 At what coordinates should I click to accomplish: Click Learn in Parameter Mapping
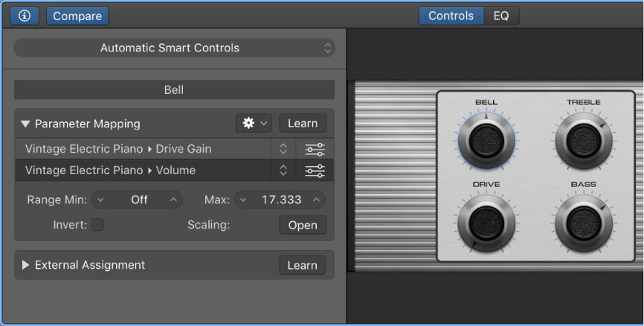[x=303, y=123]
